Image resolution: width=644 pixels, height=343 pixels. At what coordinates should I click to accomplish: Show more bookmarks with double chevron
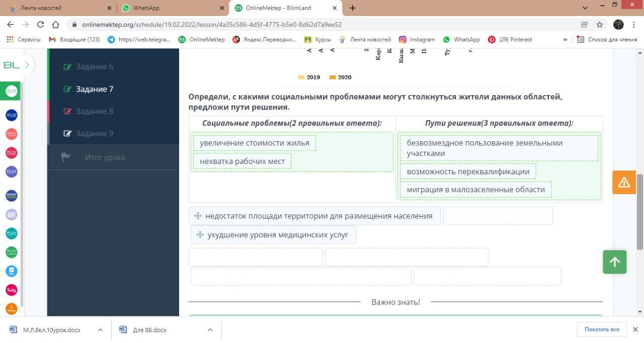tap(565, 39)
